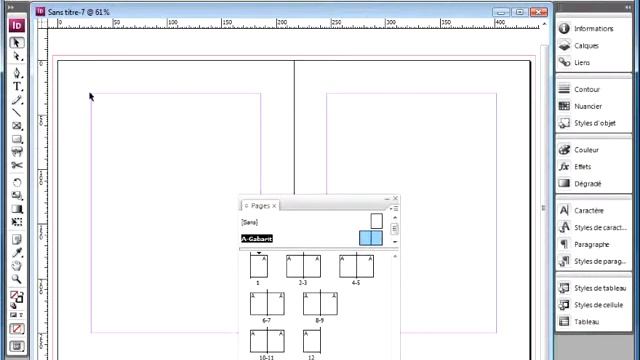640x360 pixels.
Task: Expand the toolbox with double-arrow
Action: pos(11,7)
